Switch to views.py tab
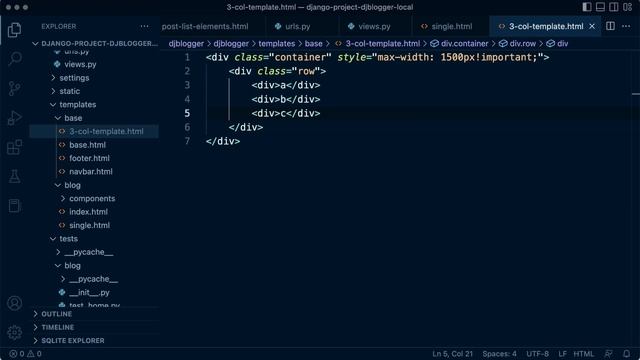This screenshot has height=360, width=640. (x=374, y=26)
